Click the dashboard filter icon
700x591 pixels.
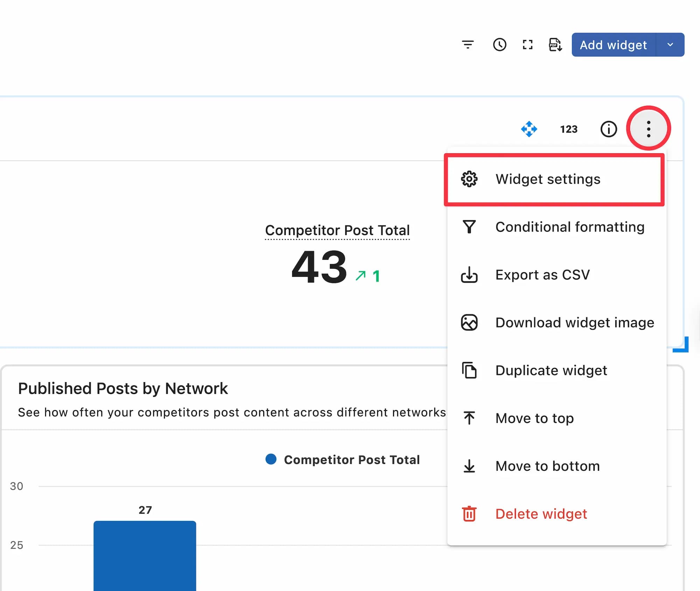pyautogui.click(x=468, y=44)
